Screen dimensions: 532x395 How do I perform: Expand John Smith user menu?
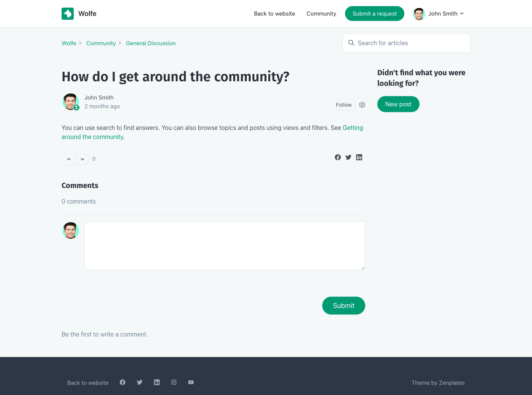click(x=439, y=14)
